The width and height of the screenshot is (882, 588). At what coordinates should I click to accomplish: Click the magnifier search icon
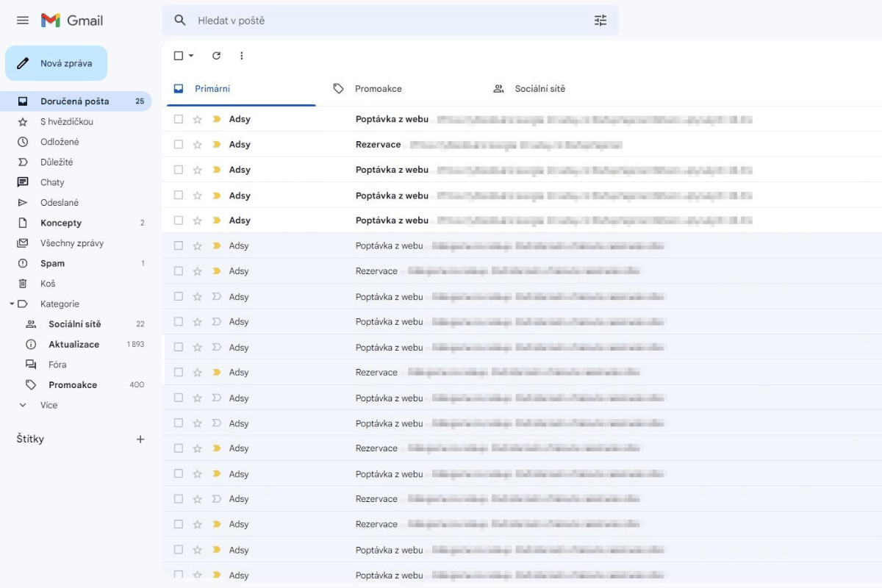click(x=180, y=21)
